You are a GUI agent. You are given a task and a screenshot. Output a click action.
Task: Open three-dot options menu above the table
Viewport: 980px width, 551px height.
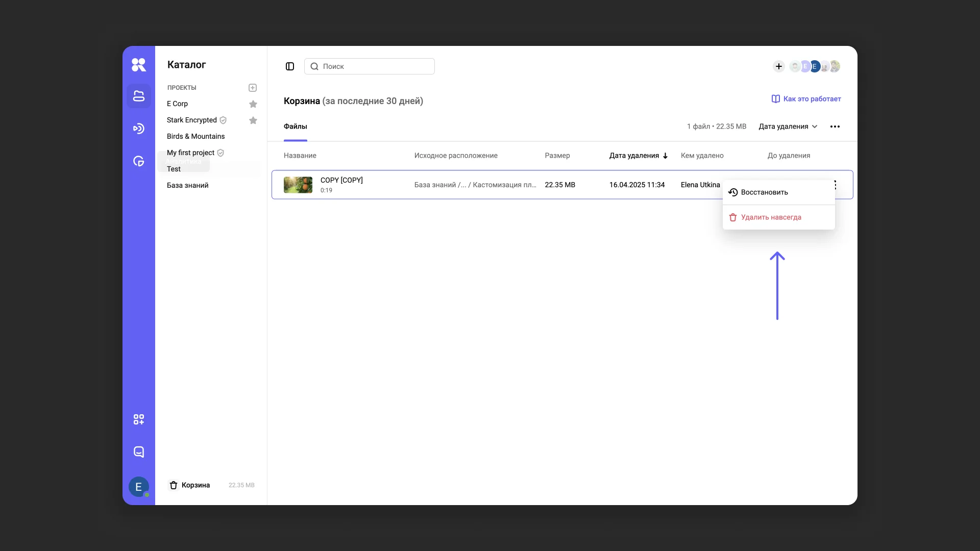835,127
